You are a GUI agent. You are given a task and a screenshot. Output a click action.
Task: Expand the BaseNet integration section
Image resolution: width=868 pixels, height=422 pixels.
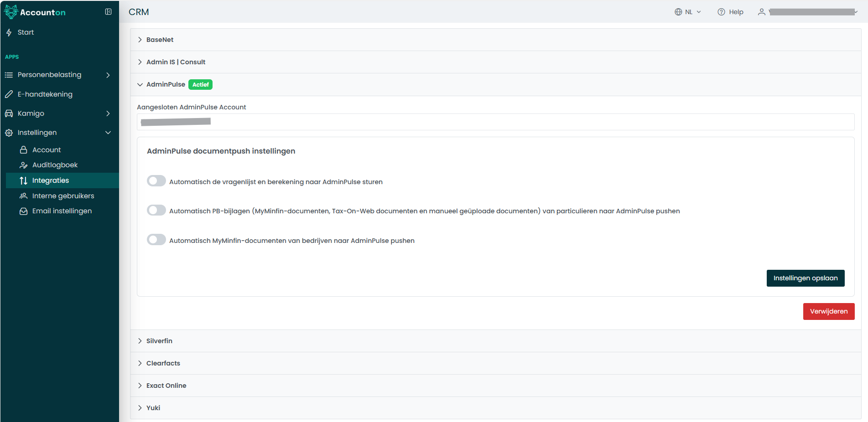(x=495, y=40)
